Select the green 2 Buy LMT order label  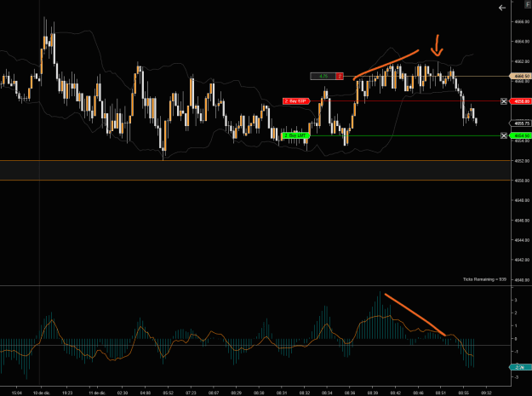[x=296, y=135]
